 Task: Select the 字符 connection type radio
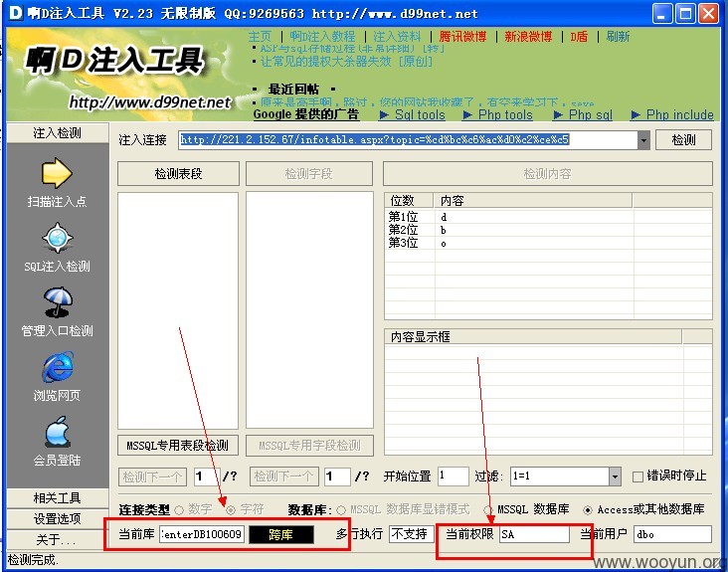point(231,509)
